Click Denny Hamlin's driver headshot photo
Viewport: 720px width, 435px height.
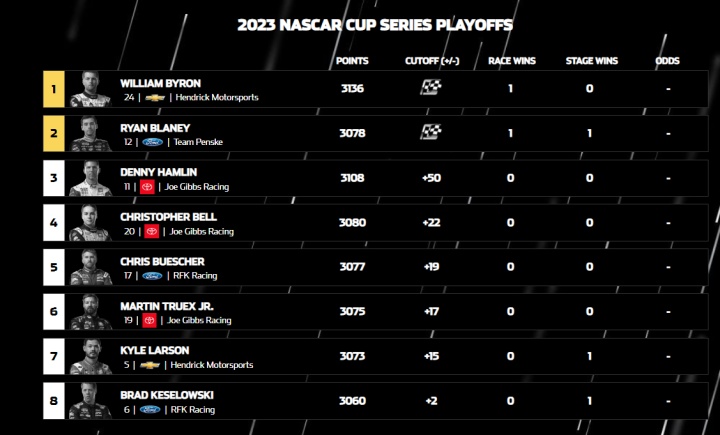(x=91, y=178)
